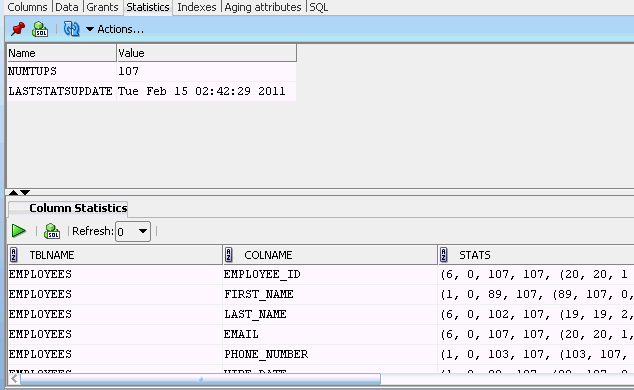This screenshot has height=390, width=634.
Task: Open the Refresh interval dropdown
Action: point(133,232)
